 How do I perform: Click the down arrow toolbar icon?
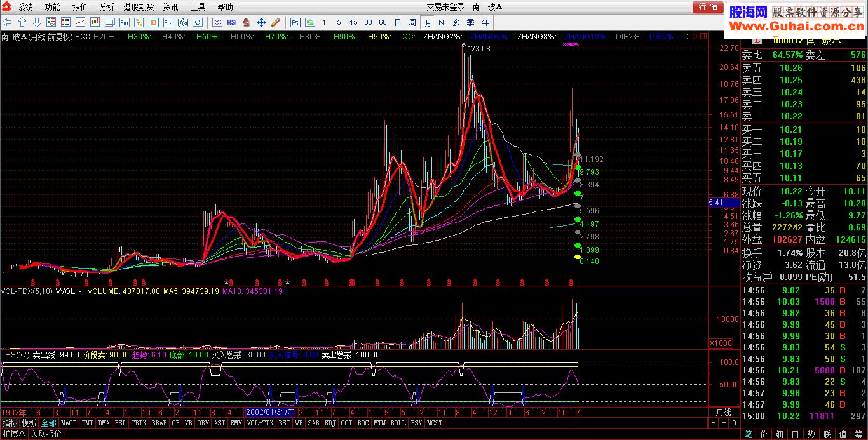[37, 22]
